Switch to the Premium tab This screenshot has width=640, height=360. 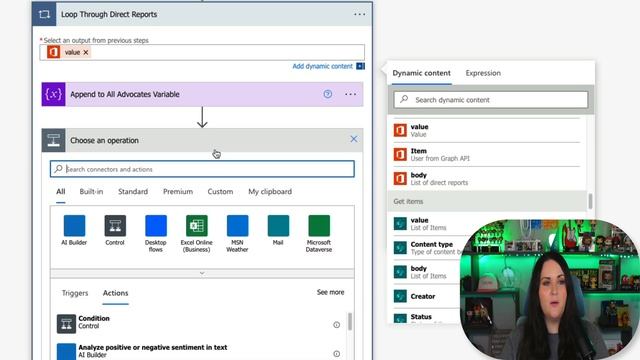click(x=178, y=192)
